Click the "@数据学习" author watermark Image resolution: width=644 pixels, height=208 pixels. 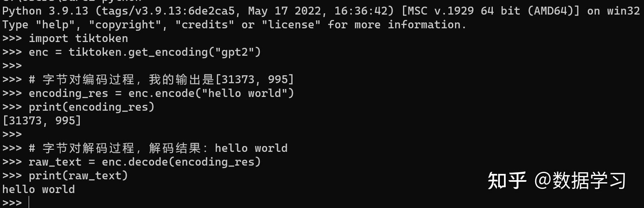(580, 181)
